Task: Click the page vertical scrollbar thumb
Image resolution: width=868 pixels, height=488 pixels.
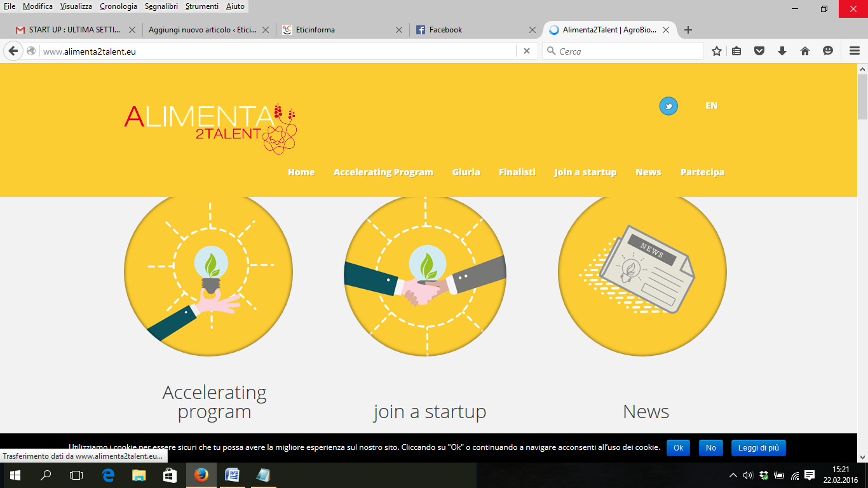Action: (862, 95)
